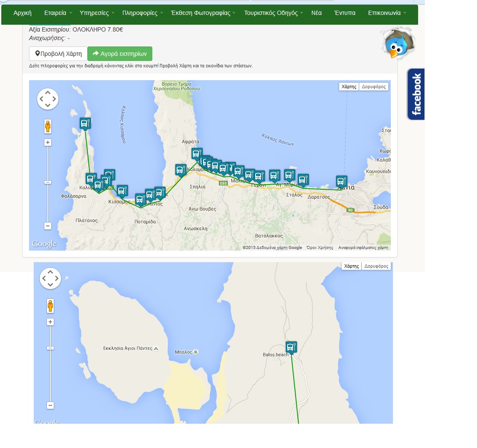Open the Twitter bird icon
Screen dimensions: 477x448
pyautogui.click(x=398, y=43)
